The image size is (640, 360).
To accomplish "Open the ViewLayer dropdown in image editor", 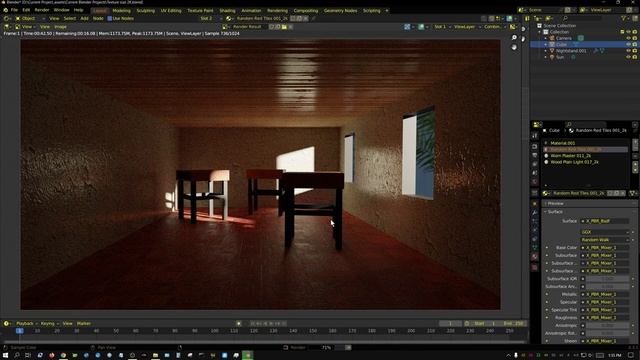I will (467, 27).
